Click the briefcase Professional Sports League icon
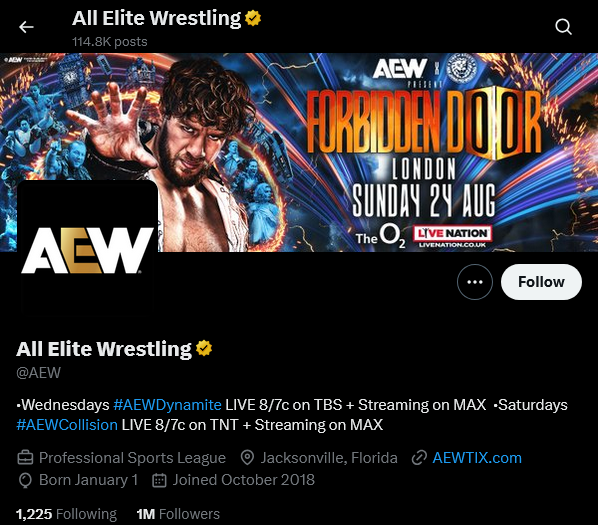This screenshot has width=598, height=525. [x=26, y=458]
